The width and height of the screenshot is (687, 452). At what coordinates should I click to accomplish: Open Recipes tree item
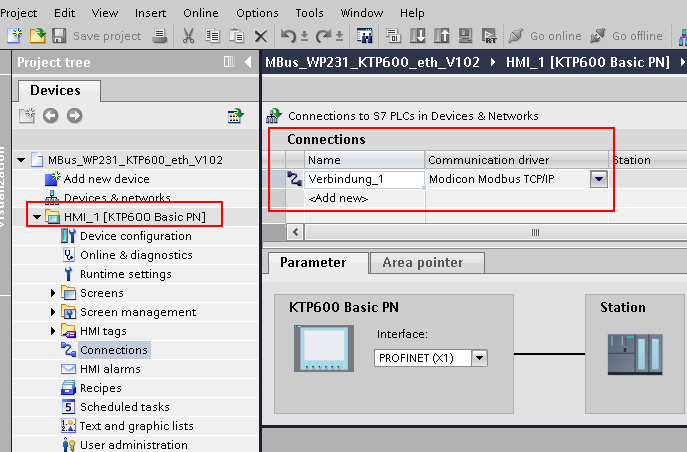click(101, 388)
